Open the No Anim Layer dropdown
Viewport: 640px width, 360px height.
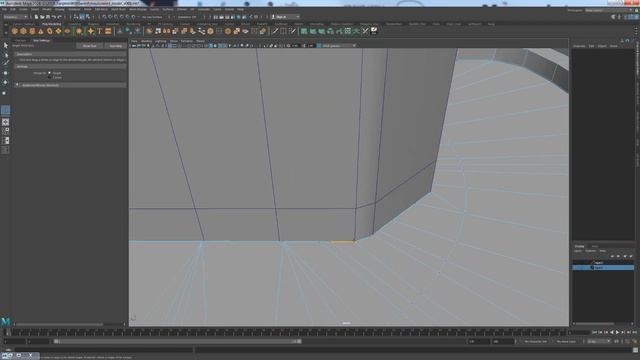566,341
